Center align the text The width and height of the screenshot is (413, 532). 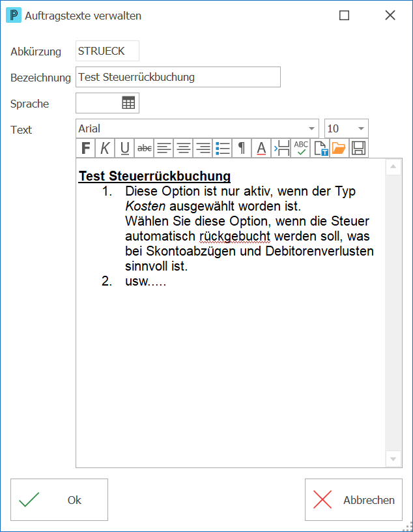[184, 148]
